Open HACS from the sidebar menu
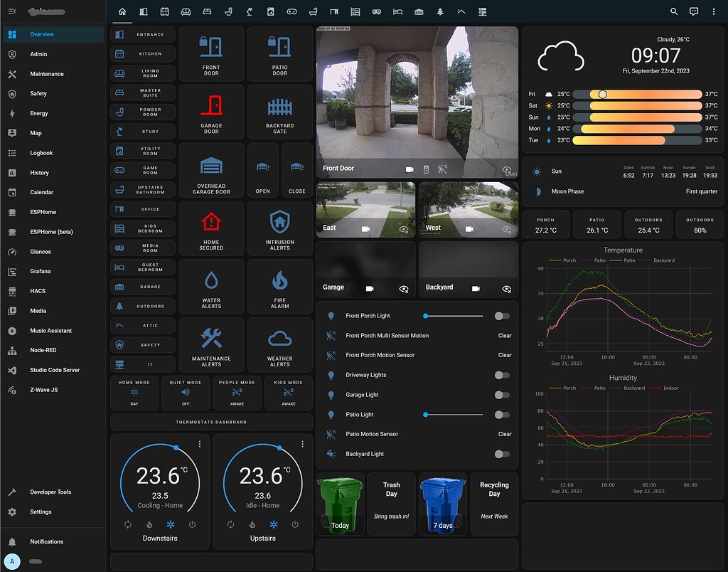The width and height of the screenshot is (728, 572). point(41,290)
